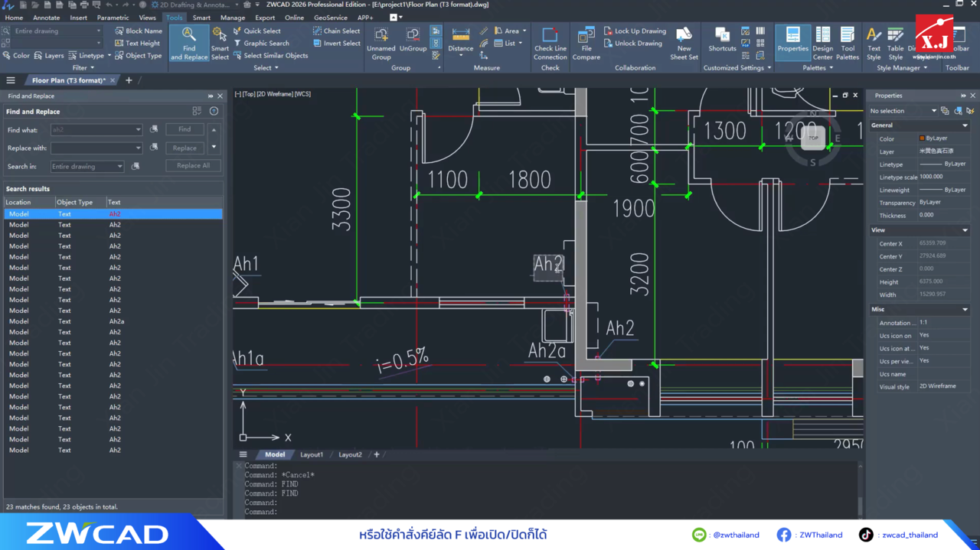This screenshot has width=980, height=550.
Task: Switch to the Annotate ribbon tab
Action: click(x=46, y=18)
